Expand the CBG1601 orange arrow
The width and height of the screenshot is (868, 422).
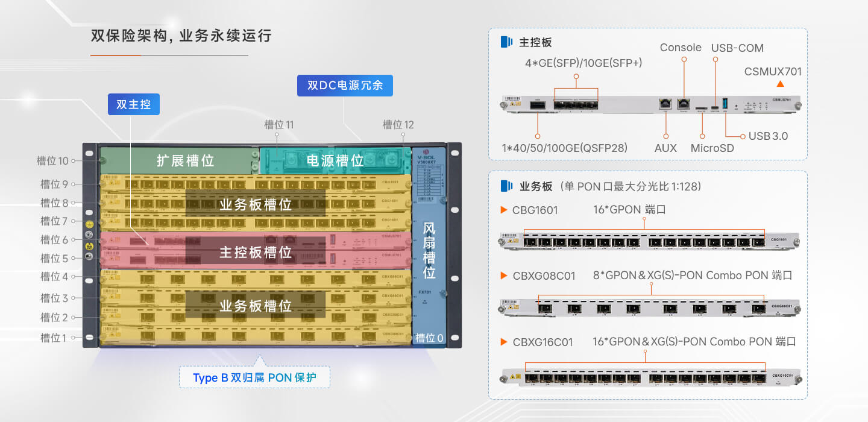[x=504, y=210]
